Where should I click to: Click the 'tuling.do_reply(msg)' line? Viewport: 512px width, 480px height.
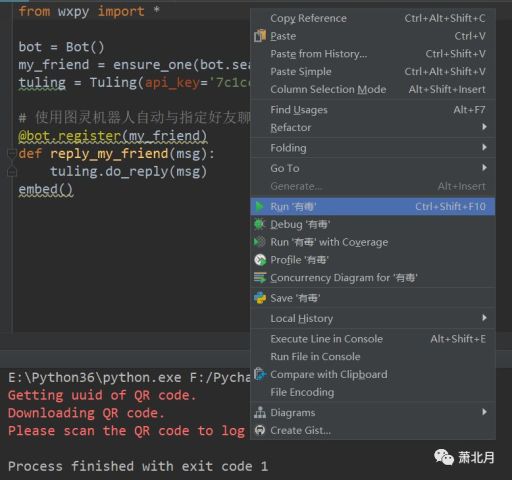click(x=129, y=171)
